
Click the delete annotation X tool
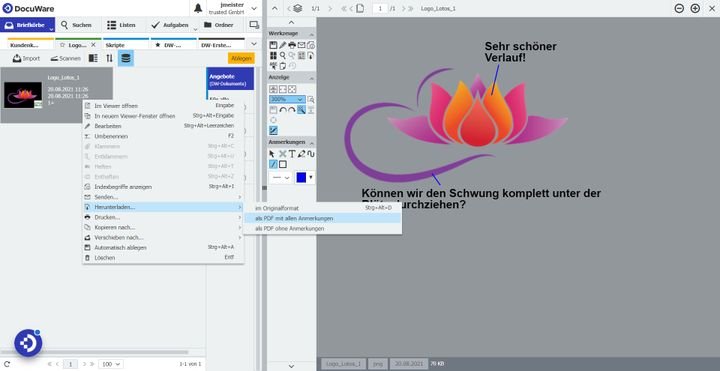(283, 154)
